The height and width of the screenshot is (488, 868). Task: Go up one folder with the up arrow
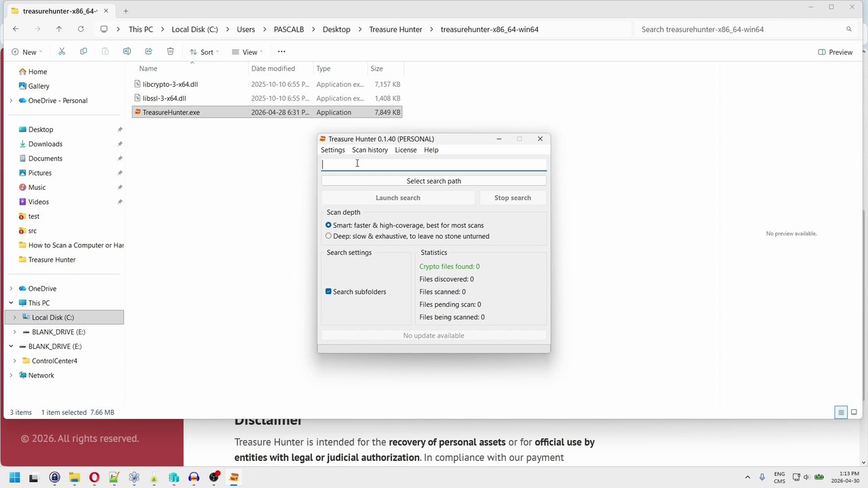click(59, 29)
